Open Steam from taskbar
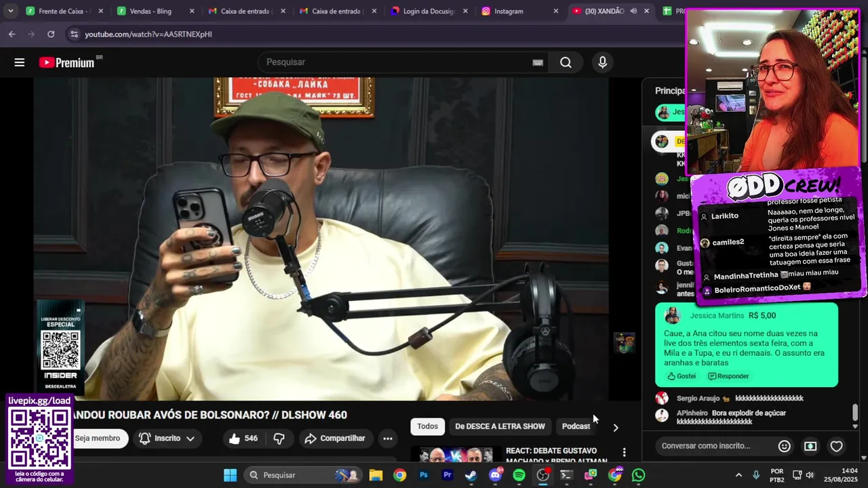868x488 pixels. [471, 475]
